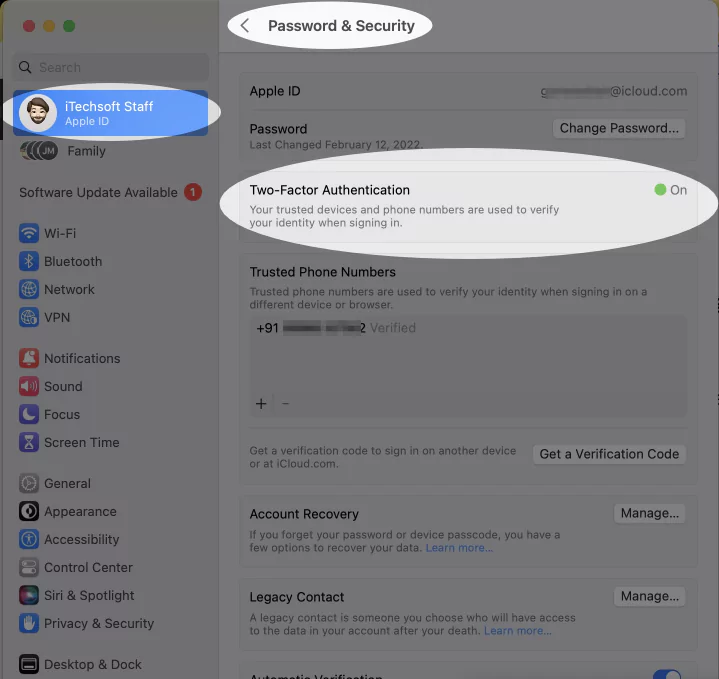Screen dimensions: 719x679
Task: Click the Screen Time hourglass icon
Action: tap(28, 442)
